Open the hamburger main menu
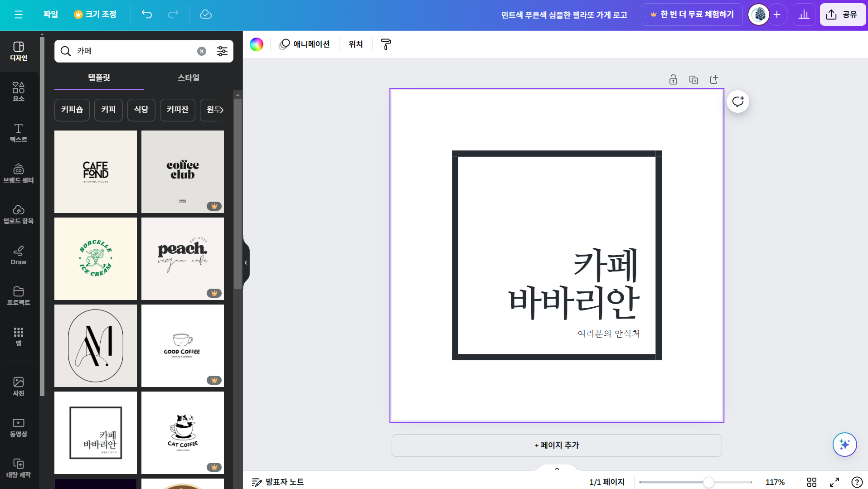868x489 pixels. coord(19,15)
